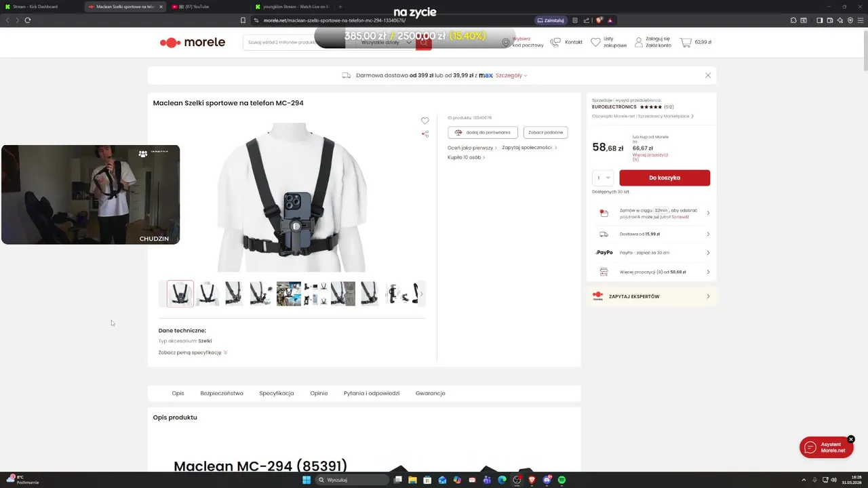Click main product harness image
Image resolution: width=868 pixels, height=488 pixels.
point(292,197)
